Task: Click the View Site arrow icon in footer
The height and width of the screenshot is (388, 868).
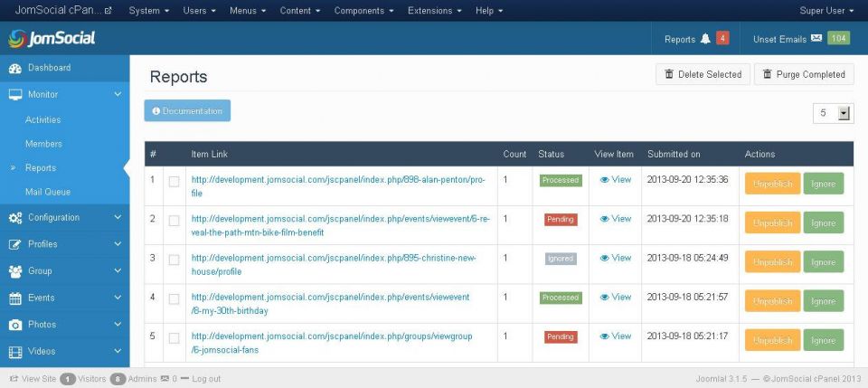Action: point(14,379)
